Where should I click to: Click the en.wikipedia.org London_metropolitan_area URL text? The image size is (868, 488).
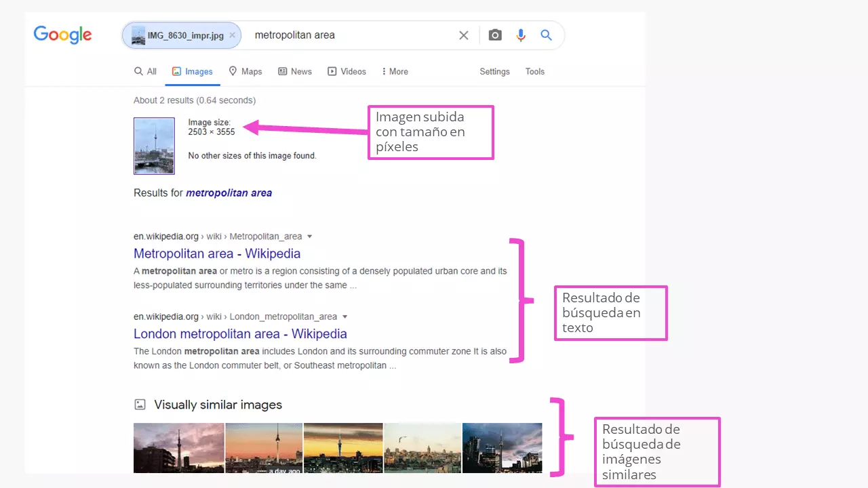click(x=235, y=317)
